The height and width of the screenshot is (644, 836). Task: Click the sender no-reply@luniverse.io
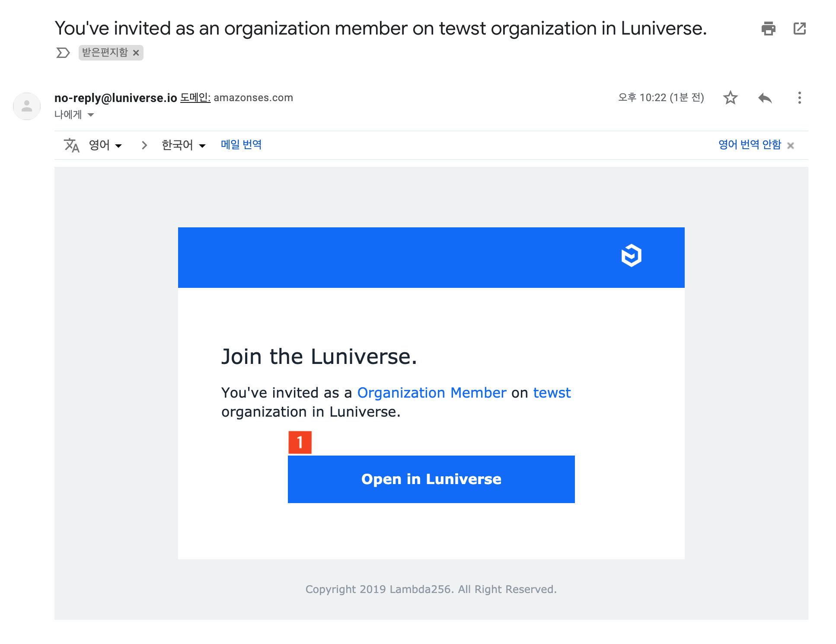(x=115, y=98)
